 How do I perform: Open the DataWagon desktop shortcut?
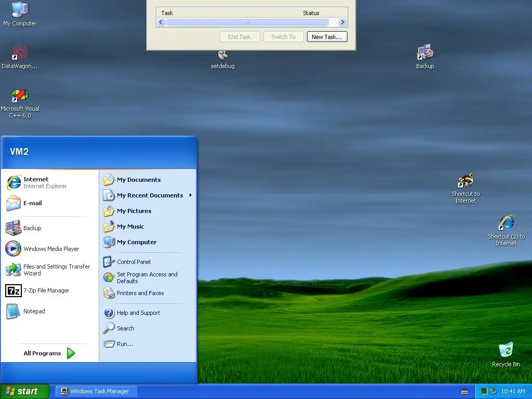click(x=20, y=57)
